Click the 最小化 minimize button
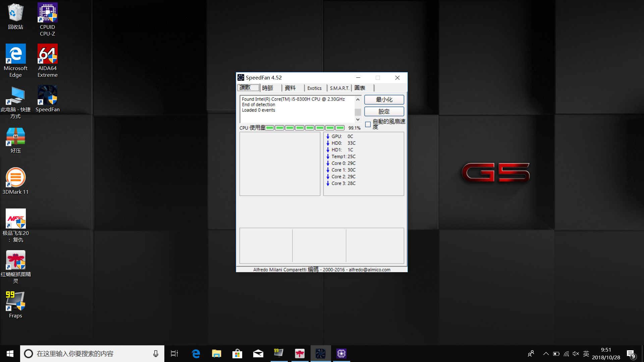Screen dimensions: 644x362 [x=384, y=100]
